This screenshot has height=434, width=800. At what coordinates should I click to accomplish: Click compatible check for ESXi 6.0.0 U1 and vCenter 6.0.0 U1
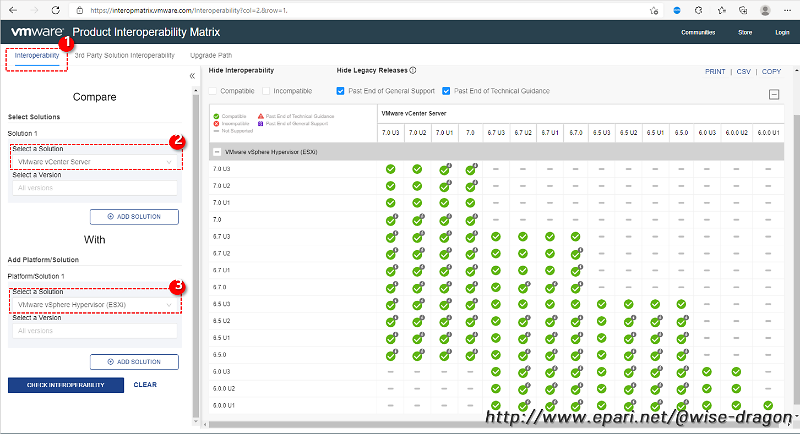click(768, 405)
